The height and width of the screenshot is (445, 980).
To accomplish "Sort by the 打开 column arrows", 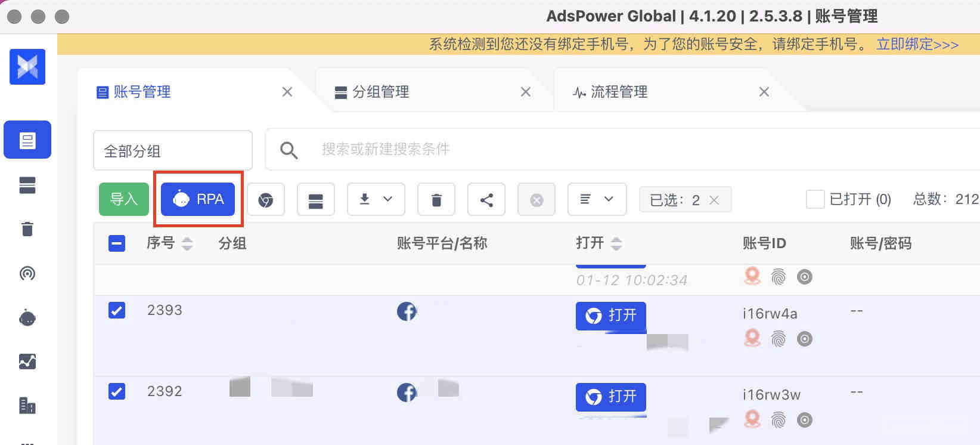I will [x=616, y=243].
